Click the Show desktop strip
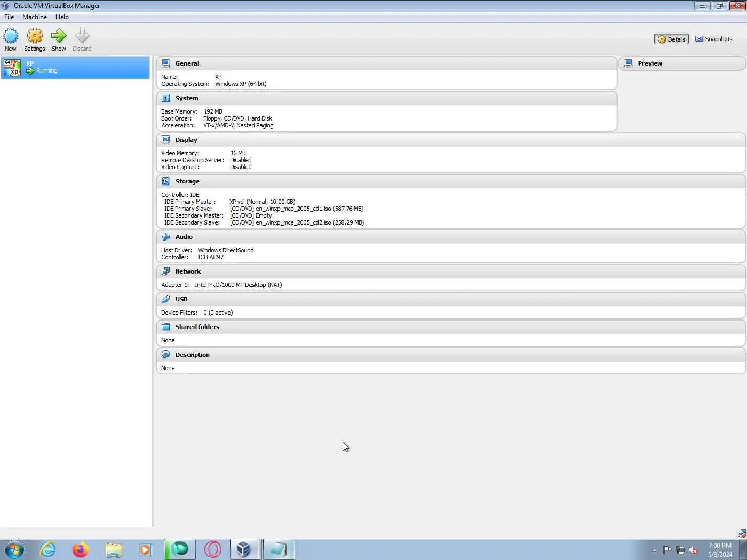 pos(743,549)
